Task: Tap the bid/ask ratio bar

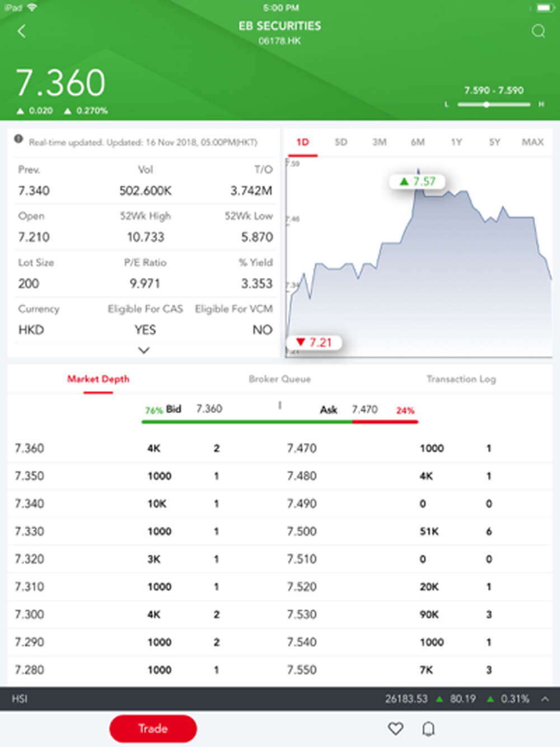Action: (x=280, y=422)
